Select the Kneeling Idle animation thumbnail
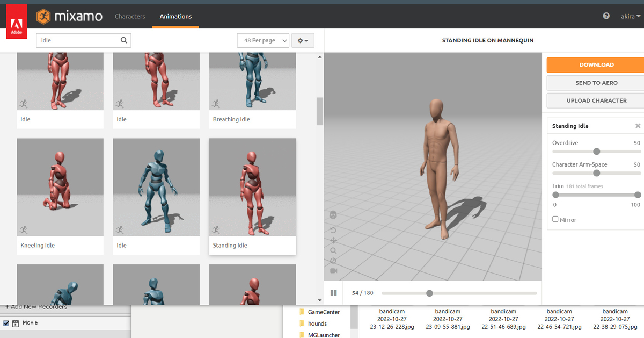This screenshot has height=338, width=644. coord(60,188)
